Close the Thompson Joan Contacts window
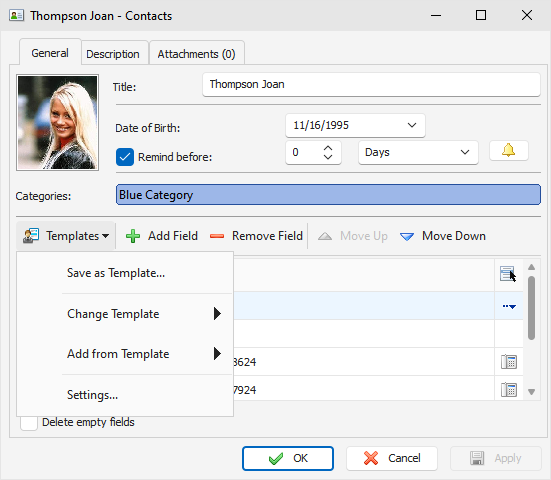 (x=527, y=15)
